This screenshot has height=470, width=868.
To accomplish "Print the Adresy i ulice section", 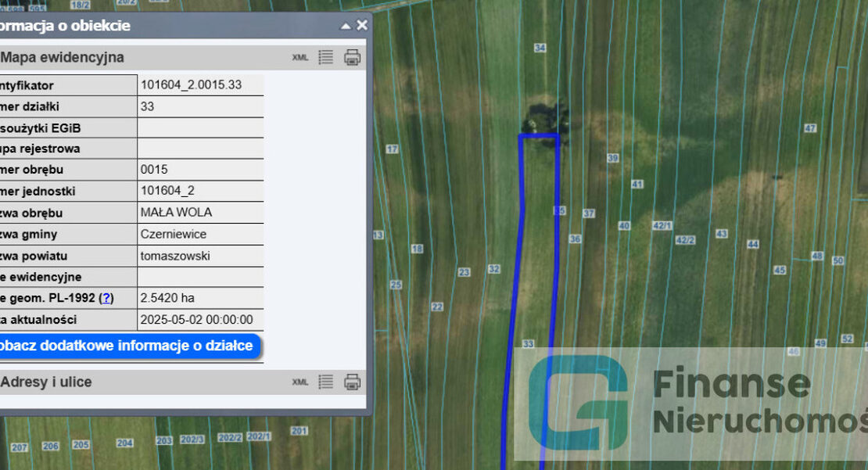I will coord(353,382).
